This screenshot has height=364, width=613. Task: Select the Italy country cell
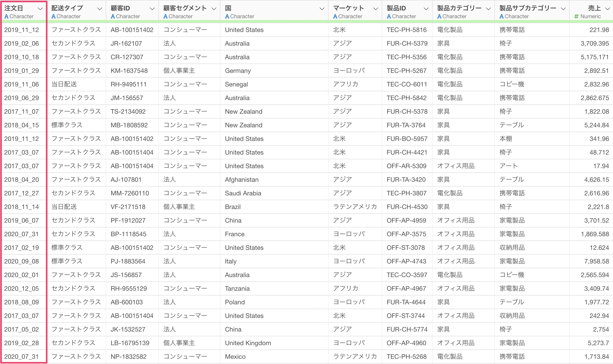click(x=231, y=261)
